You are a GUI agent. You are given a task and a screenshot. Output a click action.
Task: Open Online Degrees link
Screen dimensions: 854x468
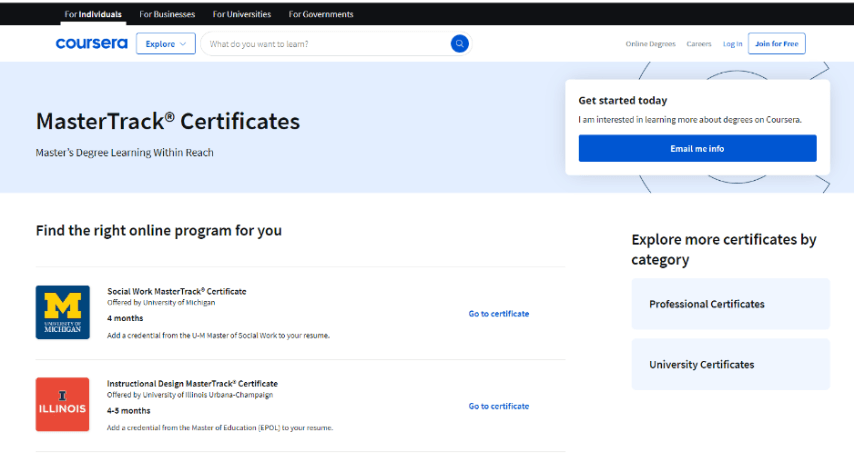[650, 44]
